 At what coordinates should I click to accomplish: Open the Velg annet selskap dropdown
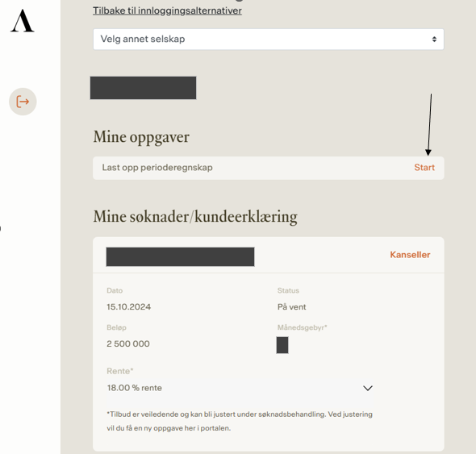(x=269, y=40)
